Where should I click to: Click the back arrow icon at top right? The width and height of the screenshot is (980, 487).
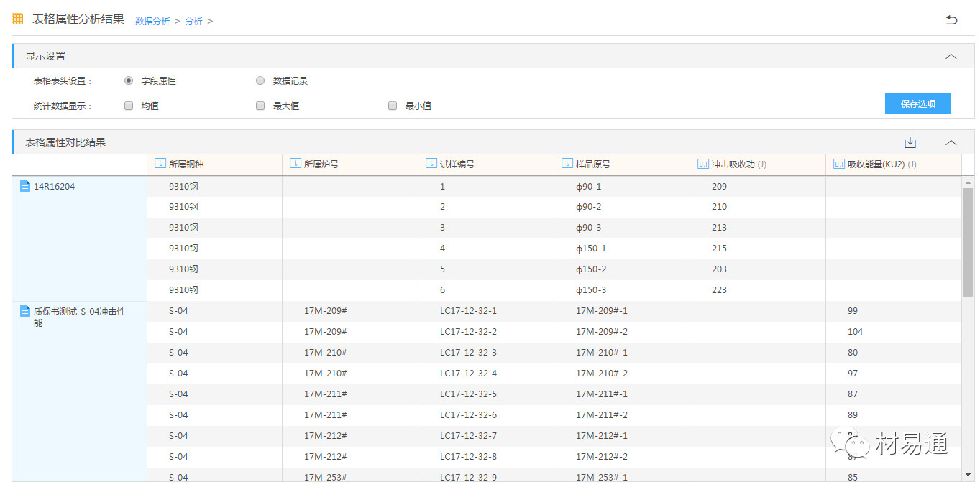[951, 20]
